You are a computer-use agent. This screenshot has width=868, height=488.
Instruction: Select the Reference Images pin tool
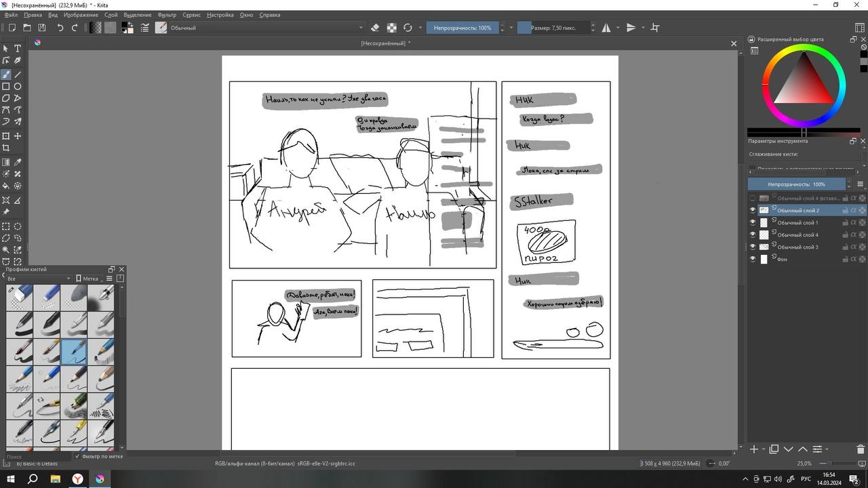(x=6, y=212)
